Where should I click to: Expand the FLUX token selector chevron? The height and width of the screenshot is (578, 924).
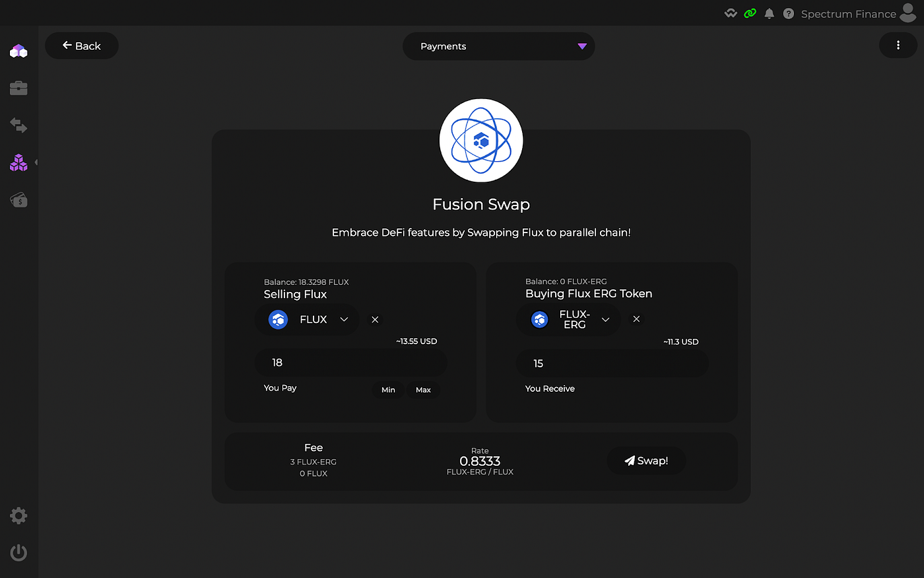pyautogui.click(x=343, y=319)
